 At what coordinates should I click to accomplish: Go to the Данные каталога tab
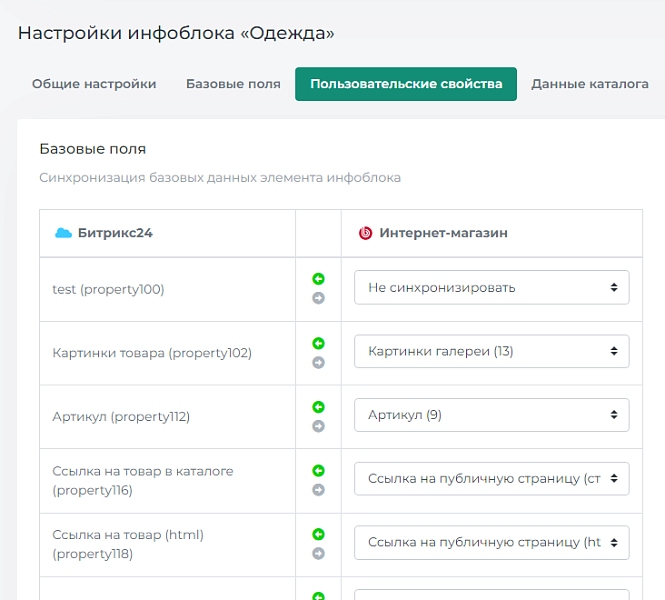(590, 84)
